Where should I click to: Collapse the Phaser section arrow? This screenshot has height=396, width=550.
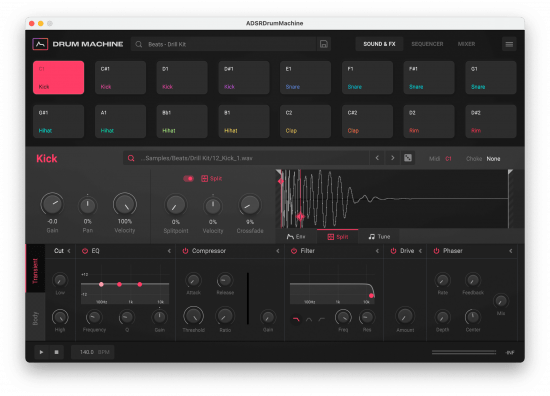511,251
